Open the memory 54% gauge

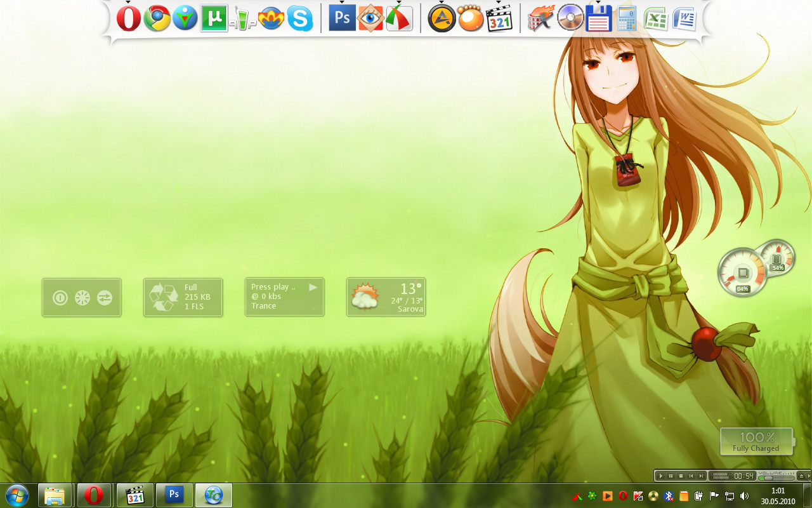[778, 258]
